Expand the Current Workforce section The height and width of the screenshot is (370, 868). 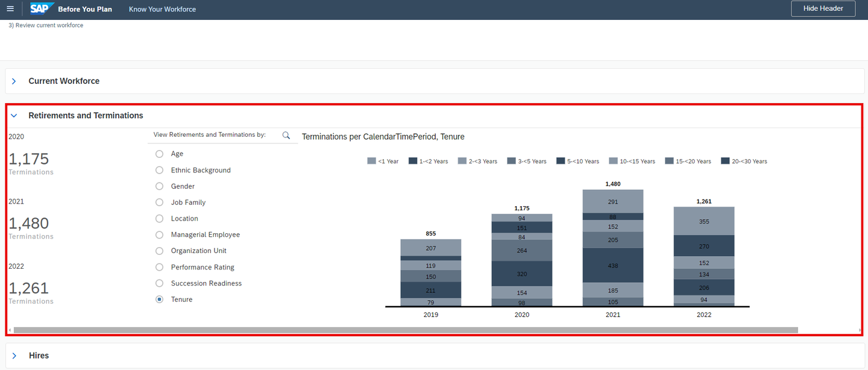(x=14, y=81)
